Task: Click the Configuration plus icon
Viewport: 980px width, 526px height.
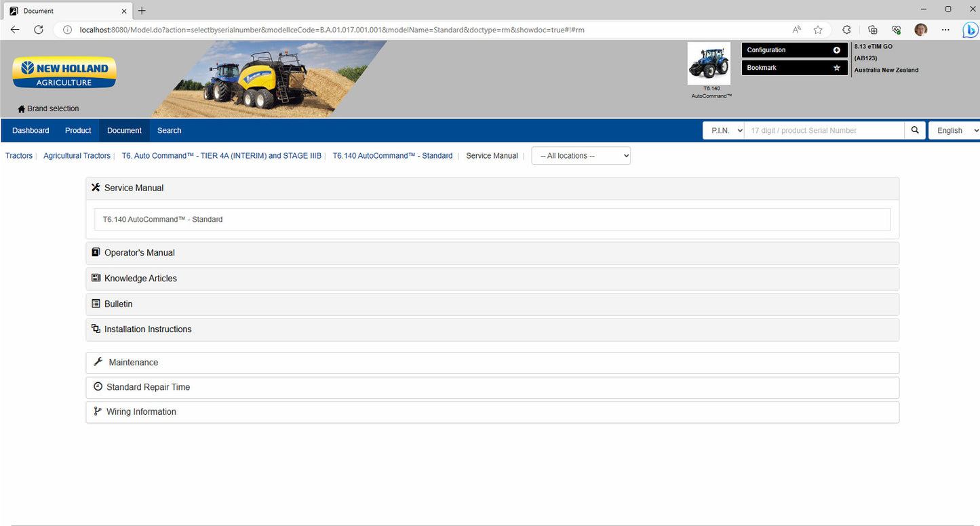Action: point(837,50)
